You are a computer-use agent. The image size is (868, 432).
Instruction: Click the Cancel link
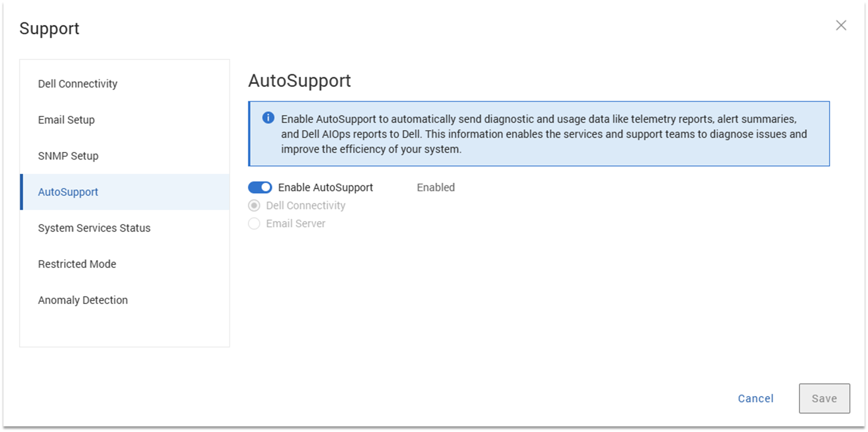755,398
